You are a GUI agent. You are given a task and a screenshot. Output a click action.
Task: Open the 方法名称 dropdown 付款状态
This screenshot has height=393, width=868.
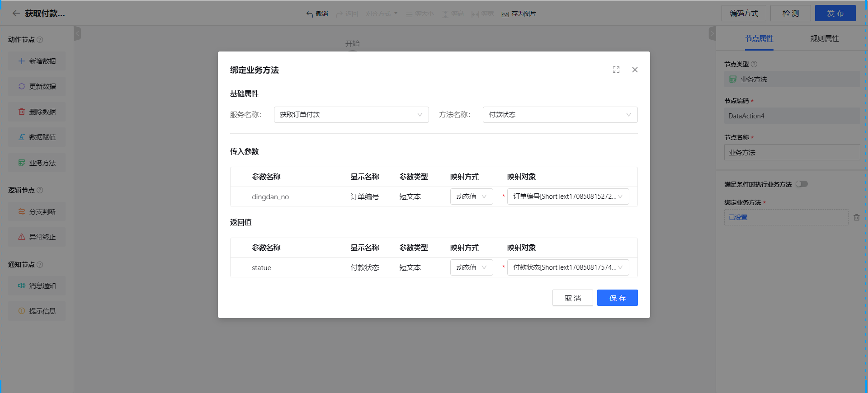(560, 115)
